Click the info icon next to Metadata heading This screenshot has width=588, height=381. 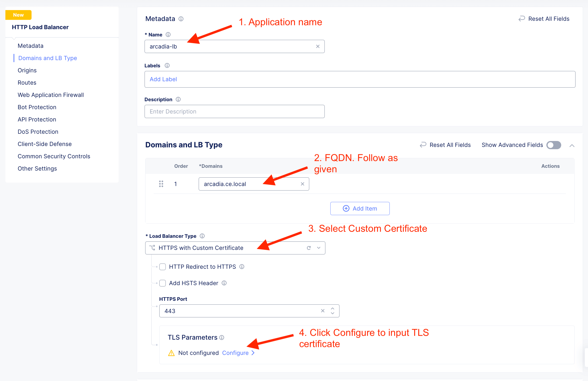tap(181, 19)
